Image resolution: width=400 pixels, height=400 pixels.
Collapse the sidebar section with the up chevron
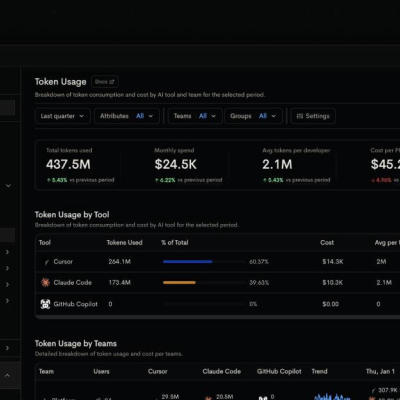tap(7, 375)
